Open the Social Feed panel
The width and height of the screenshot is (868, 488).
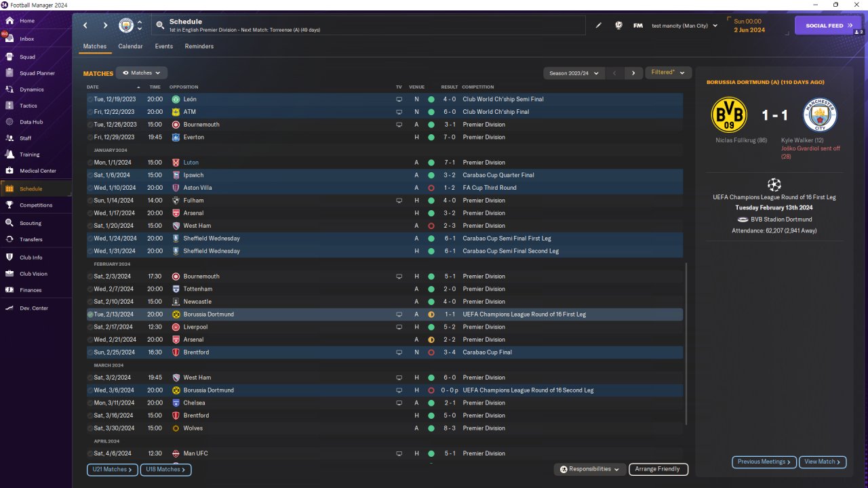[827, 26]
